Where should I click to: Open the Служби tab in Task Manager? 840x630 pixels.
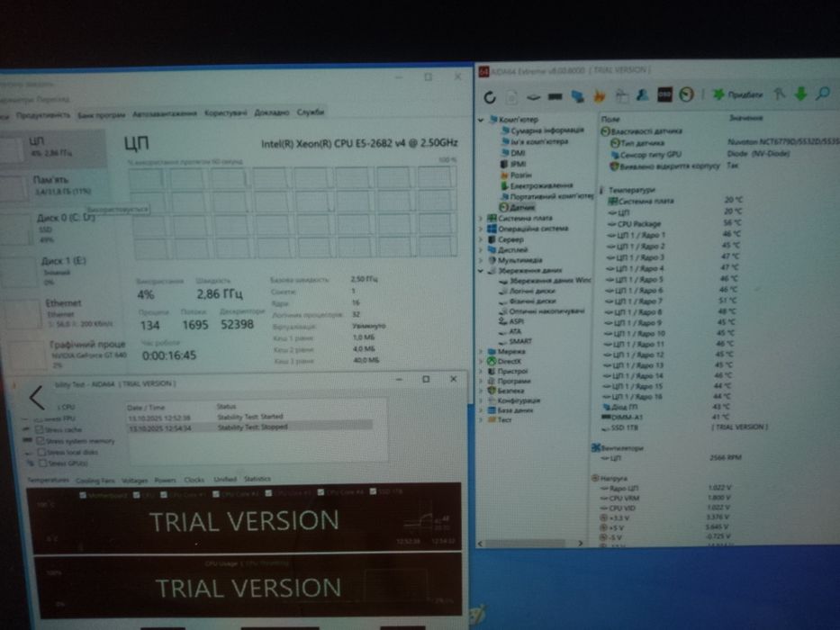(x=311, y=112)
